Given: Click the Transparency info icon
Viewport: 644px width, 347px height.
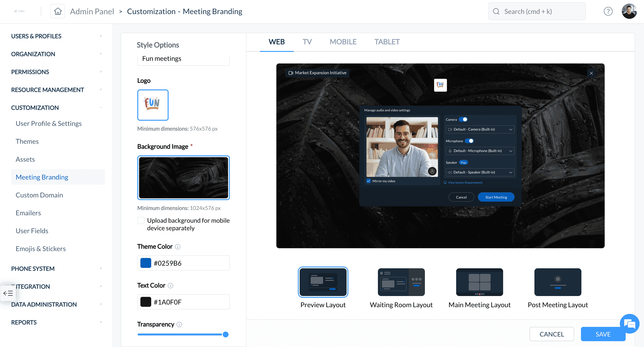Looking at the screenshot, I should pos(179,324).
